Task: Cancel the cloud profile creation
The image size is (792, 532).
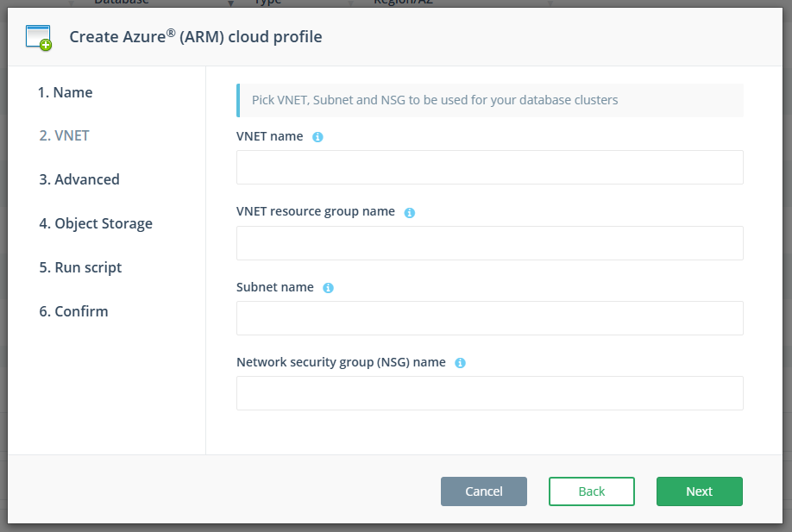Action: pyautogui.click(x=484, y=491)
